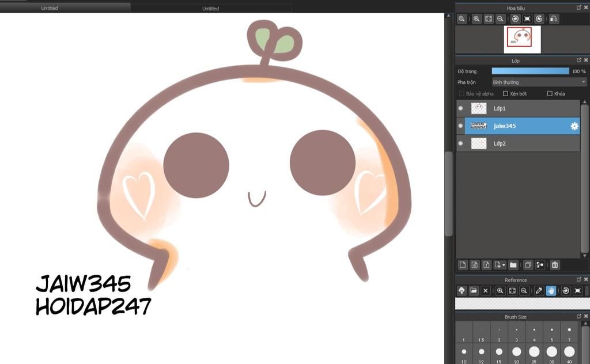Zoom out on the Reference panel image
This screenshot has width=590, height=364.
point(524,291)
